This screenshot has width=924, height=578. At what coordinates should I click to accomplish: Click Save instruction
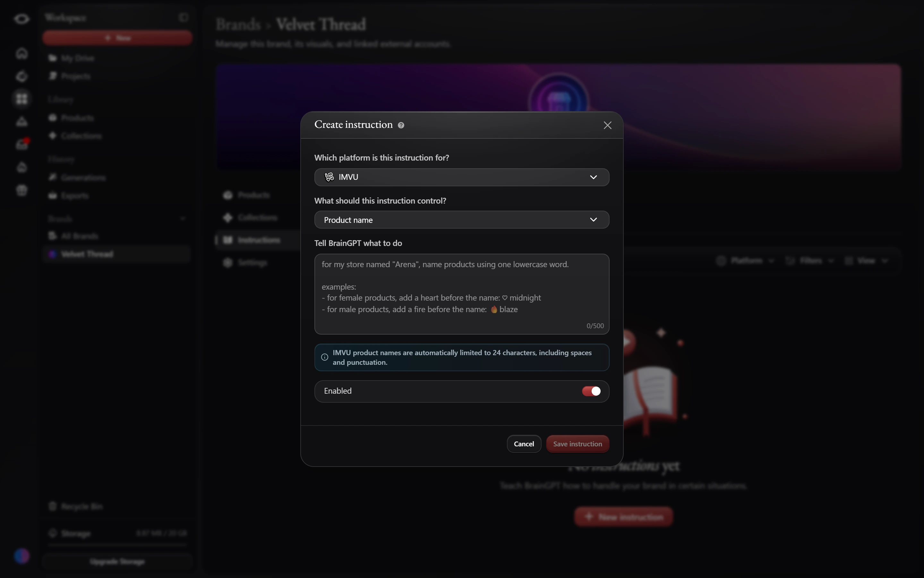(x=577, y=444)
